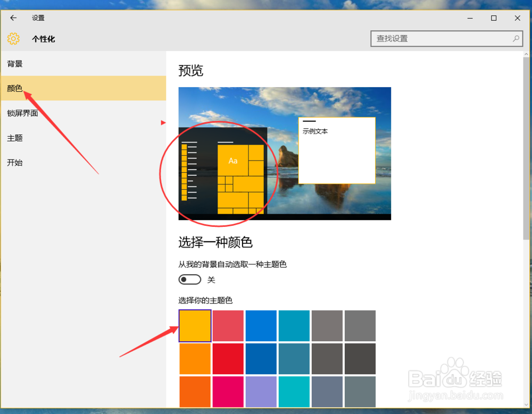Select the 颜色 sidebar entry
The height and width of the screenshot is (414, 532).
click(x=14, y=88)
